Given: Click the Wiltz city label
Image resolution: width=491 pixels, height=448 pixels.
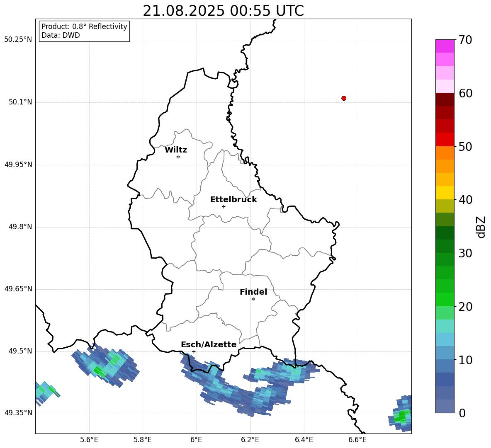Looking at the screenshot, I should point(176,150).
